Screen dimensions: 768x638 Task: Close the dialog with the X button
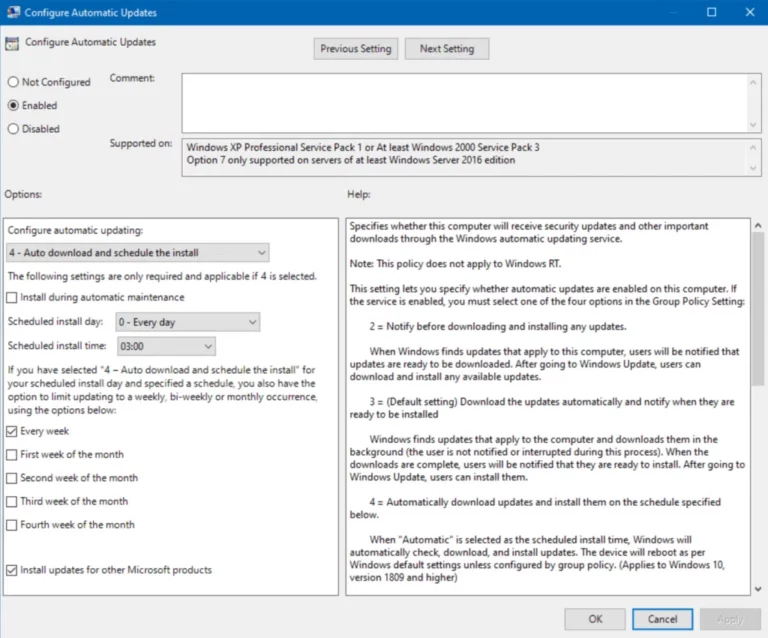(x=749, y=12)
